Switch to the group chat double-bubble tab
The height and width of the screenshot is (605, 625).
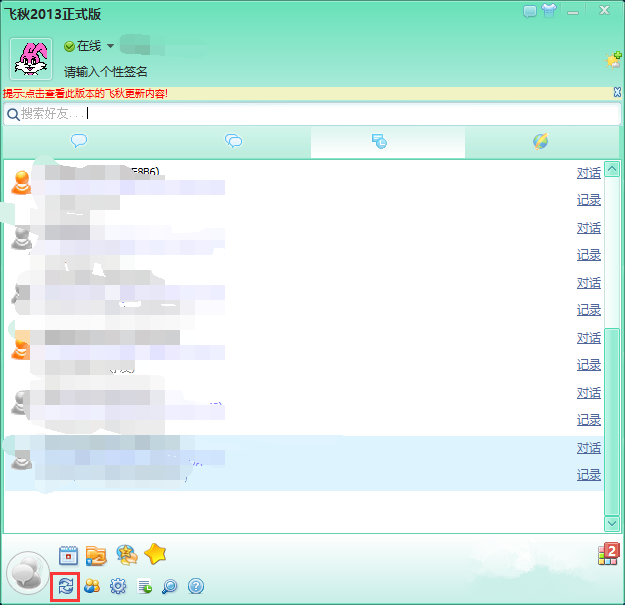(x=234, y=141)
